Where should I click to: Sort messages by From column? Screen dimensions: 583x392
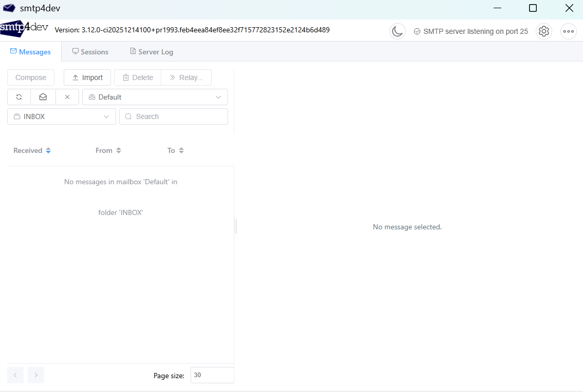[108, 150]
